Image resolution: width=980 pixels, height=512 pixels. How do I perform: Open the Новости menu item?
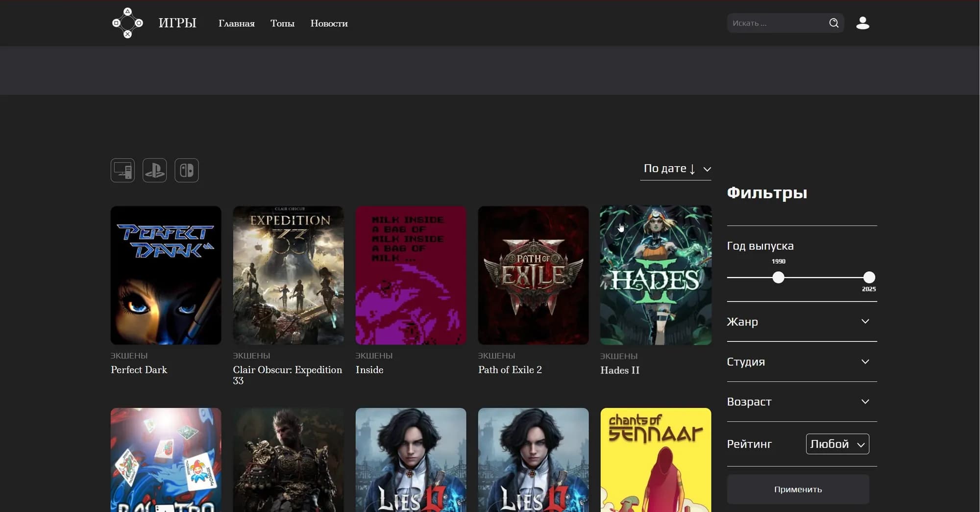pyautogui.click(x=329, y=24)
